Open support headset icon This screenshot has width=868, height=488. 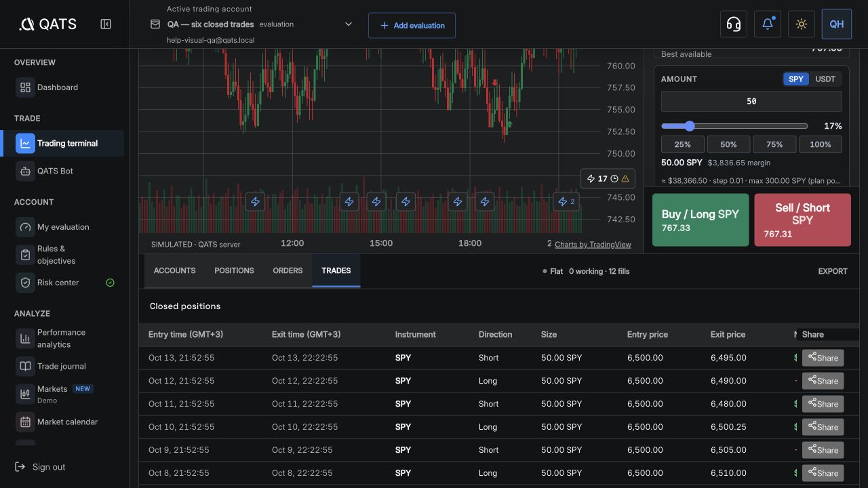coord(733,24)
